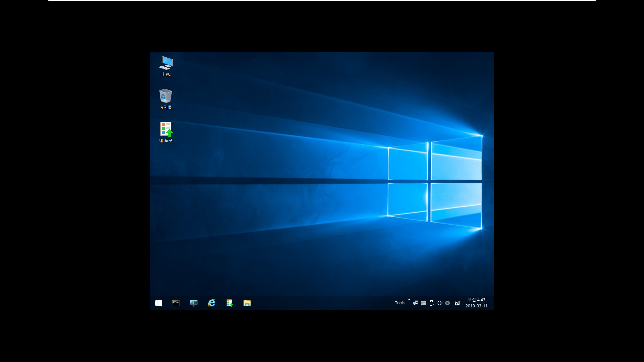This screenshot has width=644, height=362.
Task: Launch Internet Explorer from the taskbar
Action: (211, 303)
